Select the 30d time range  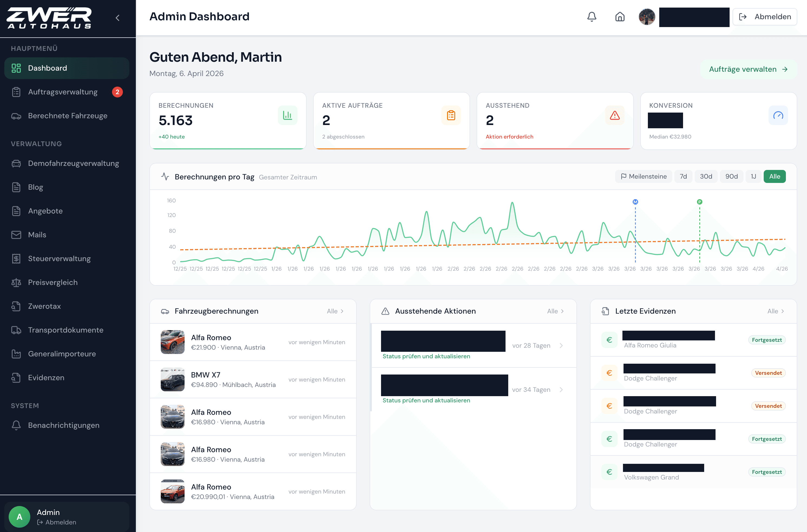[x=706, y=176]
